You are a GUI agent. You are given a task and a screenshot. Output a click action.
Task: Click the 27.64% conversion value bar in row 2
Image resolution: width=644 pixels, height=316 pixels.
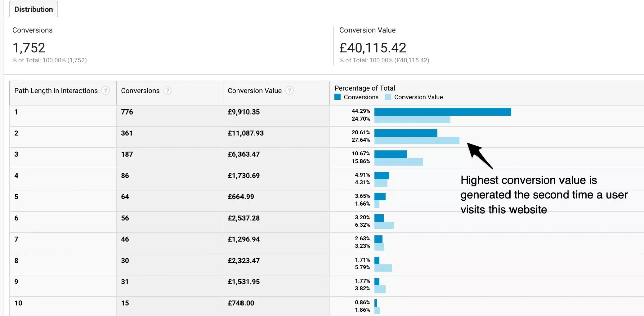click(x=417, y=140)
